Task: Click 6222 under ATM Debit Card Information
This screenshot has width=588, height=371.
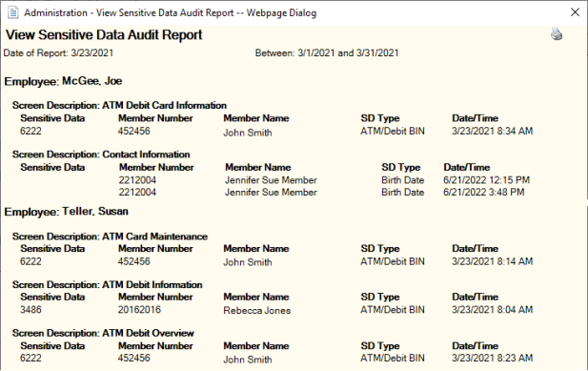Action: point(30,131)
